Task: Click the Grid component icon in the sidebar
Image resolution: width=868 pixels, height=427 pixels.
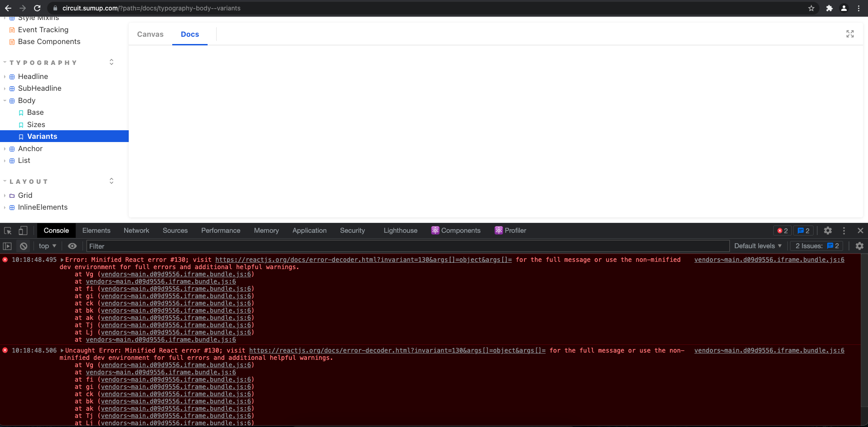Action: coord(11,195)
